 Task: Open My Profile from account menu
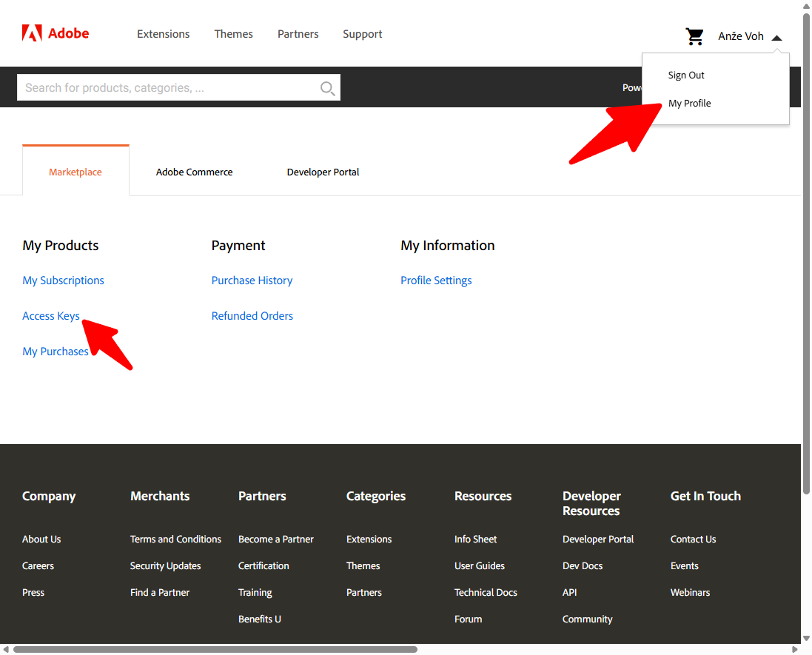tap(689, 103)
